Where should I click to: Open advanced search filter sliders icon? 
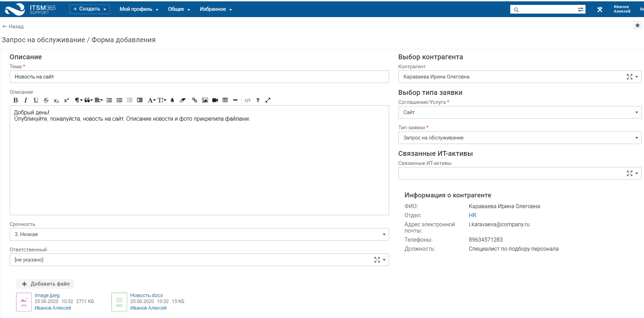(x=581, y=9)
